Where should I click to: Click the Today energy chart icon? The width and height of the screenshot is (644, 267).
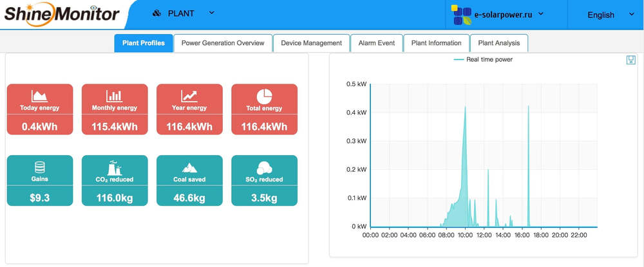point(39,96)
